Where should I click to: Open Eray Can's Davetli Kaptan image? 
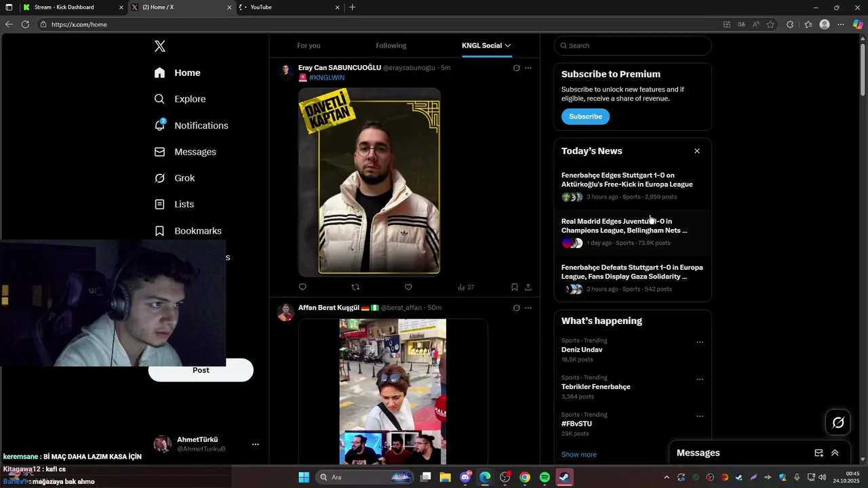pyautogui.click(x=370, y=182)
